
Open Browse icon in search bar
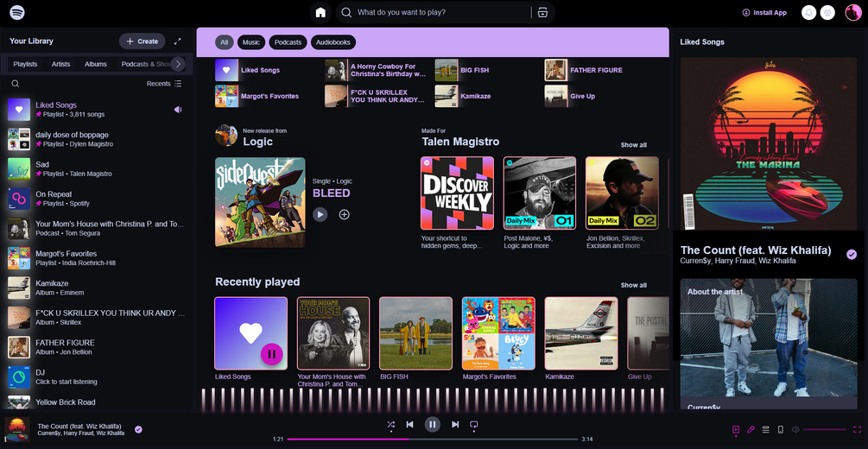point(542,12)
